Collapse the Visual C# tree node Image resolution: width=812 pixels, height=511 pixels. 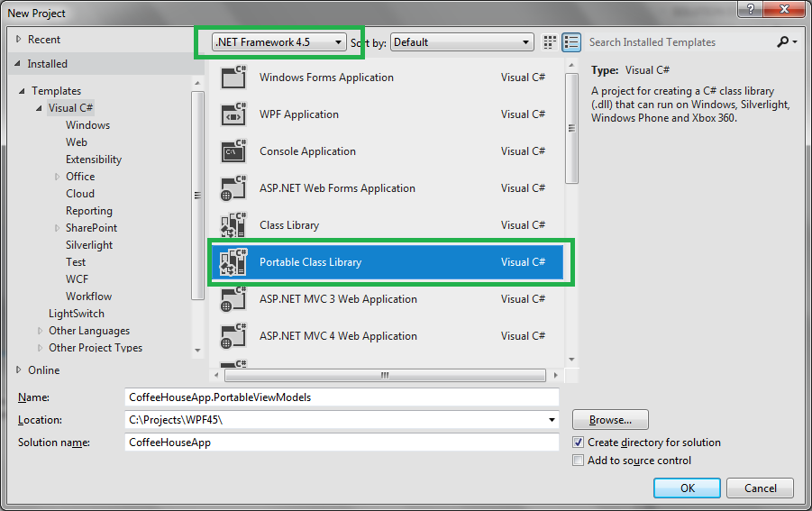39,108
